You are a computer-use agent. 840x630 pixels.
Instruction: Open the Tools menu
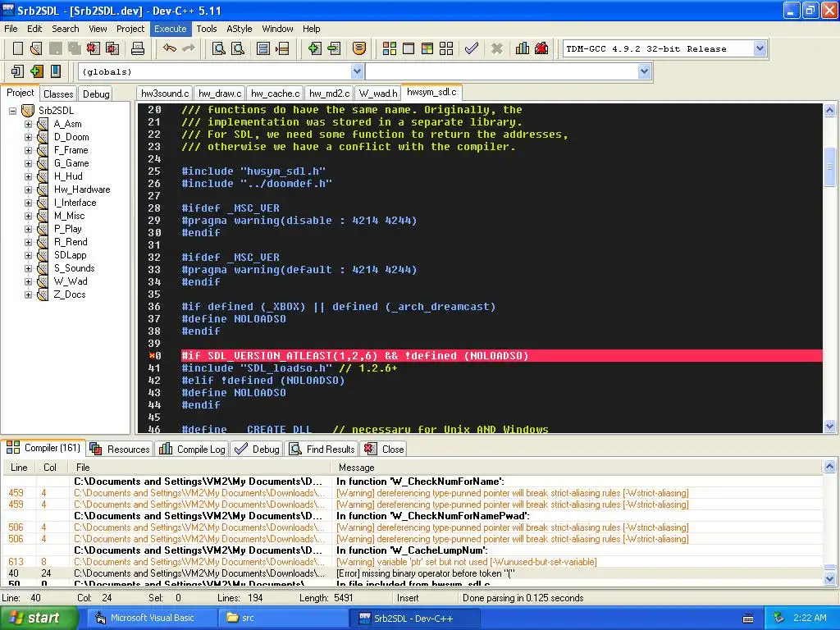click(206, 29)
